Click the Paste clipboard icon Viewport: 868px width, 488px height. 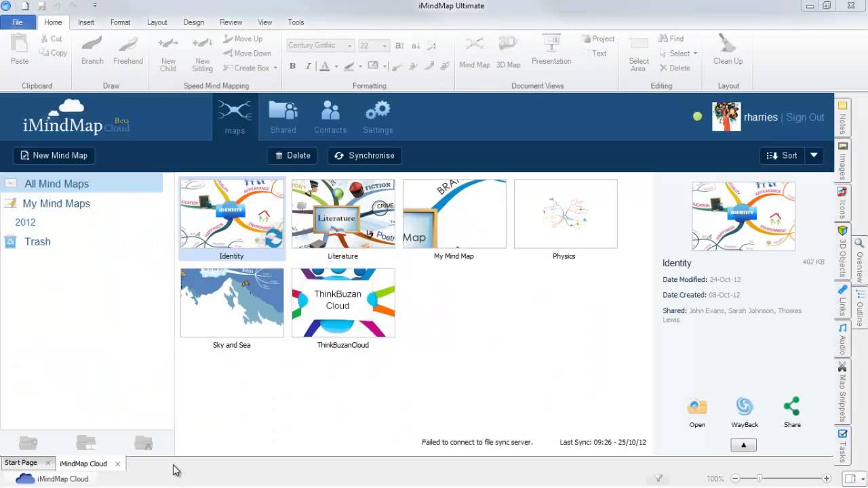click(x=20, y=45)
